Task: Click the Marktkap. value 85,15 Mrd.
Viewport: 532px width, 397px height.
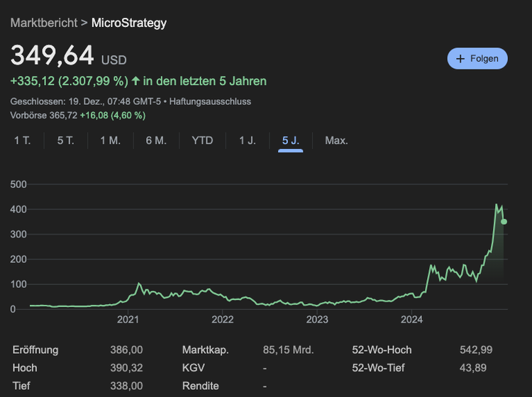Action: coord(287,350)
